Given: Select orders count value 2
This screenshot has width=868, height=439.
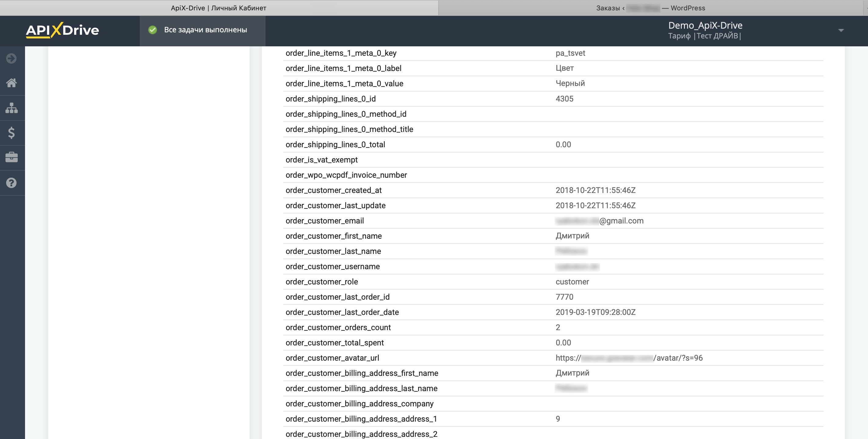Looking at the screenshot, I should (558, 327).
